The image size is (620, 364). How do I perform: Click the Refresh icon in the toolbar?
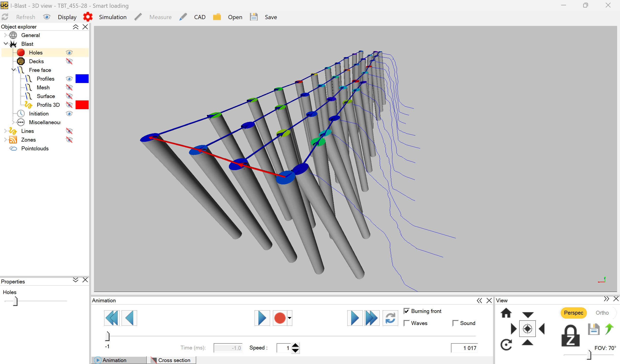(5, 17)
